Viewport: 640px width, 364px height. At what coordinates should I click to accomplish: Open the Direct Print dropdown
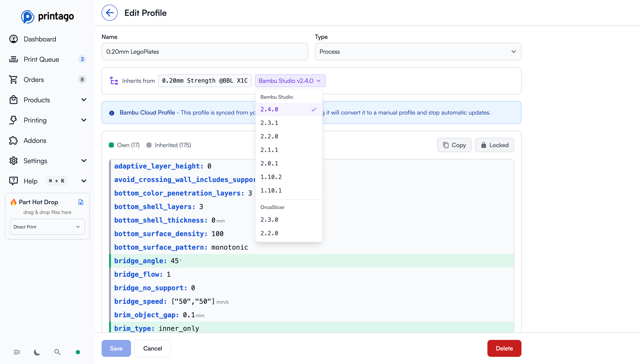tap(47, 227)
